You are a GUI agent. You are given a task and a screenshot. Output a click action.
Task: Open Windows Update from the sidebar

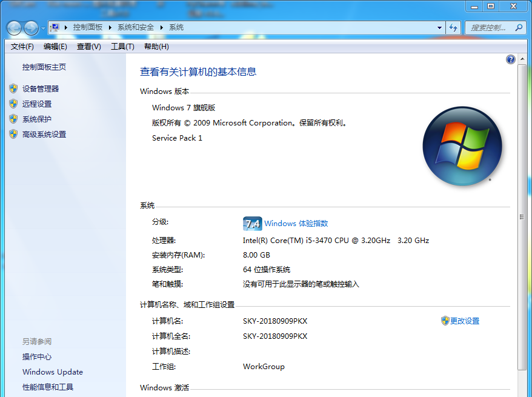coord(52,372)
